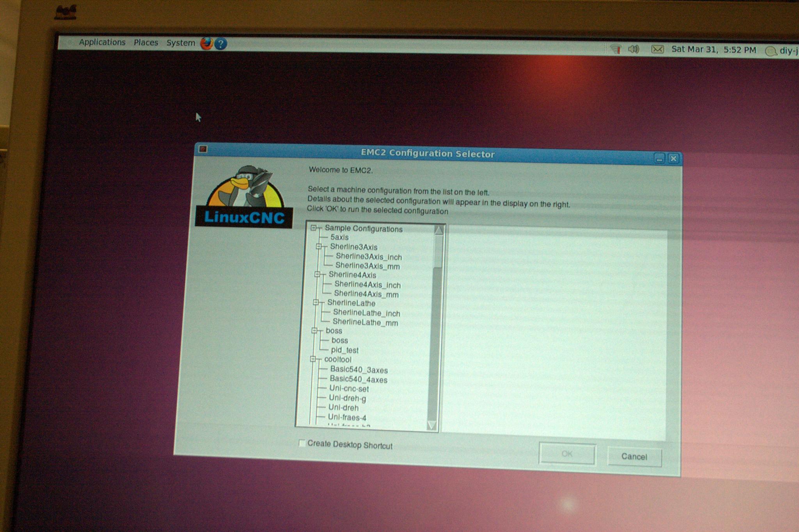This screenshot has height=532, width=799.
Task: Open the help icon in top panel
Action: [220, 44]
